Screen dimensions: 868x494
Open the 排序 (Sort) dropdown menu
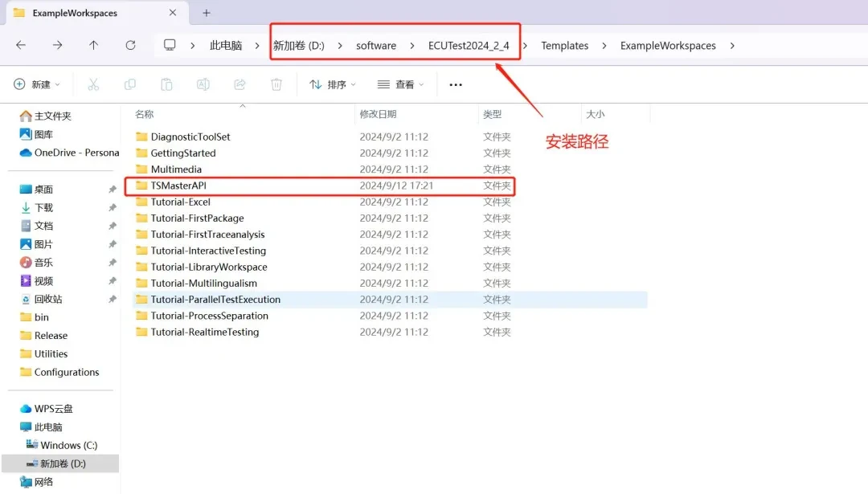pos(332,84)
